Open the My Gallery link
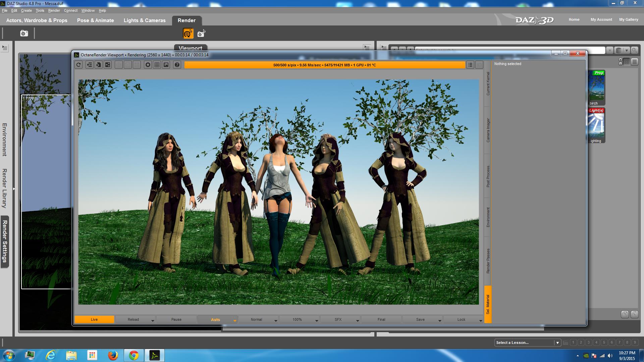 tap(628, 19)
